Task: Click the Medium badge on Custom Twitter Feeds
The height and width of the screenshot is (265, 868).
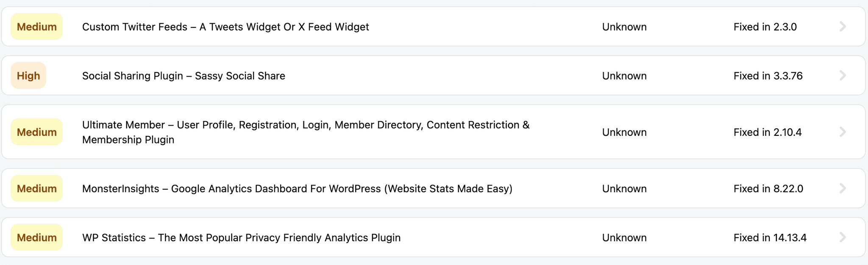Action: [37, 27]
